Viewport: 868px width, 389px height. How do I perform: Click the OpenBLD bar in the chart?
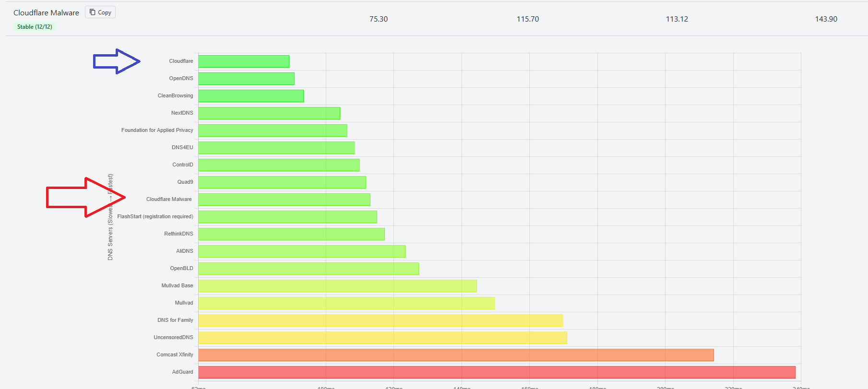(309, 269)
